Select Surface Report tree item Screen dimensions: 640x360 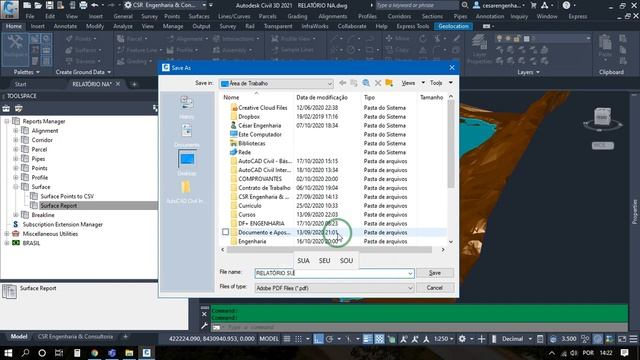(58, 206)
